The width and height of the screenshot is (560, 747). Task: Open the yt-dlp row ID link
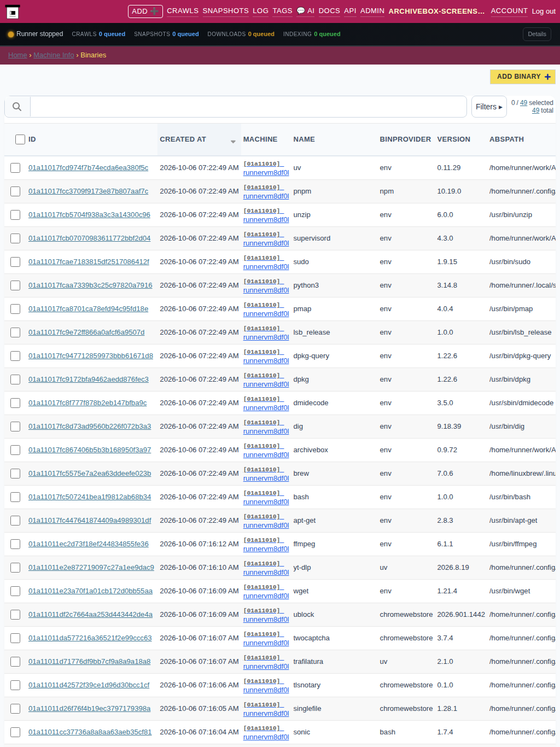point(91,568)
